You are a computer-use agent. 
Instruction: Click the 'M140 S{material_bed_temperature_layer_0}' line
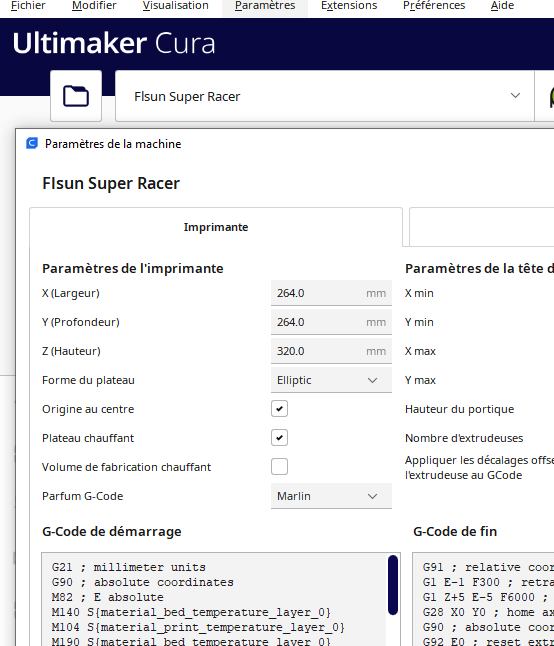point(191,612)
